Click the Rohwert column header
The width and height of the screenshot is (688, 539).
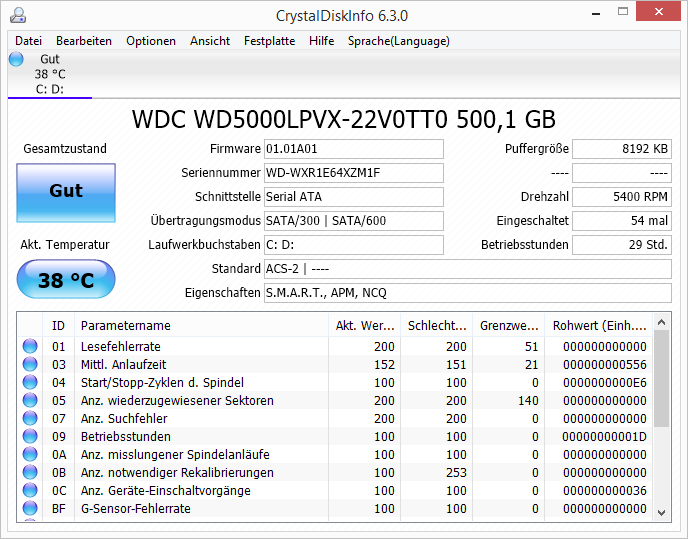click(599, 325)
